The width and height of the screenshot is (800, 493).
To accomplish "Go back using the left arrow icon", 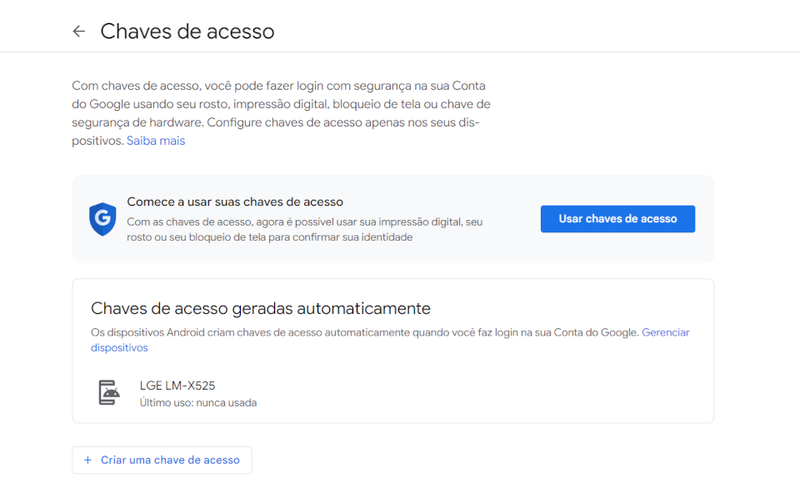I will [x=79, y=32].
